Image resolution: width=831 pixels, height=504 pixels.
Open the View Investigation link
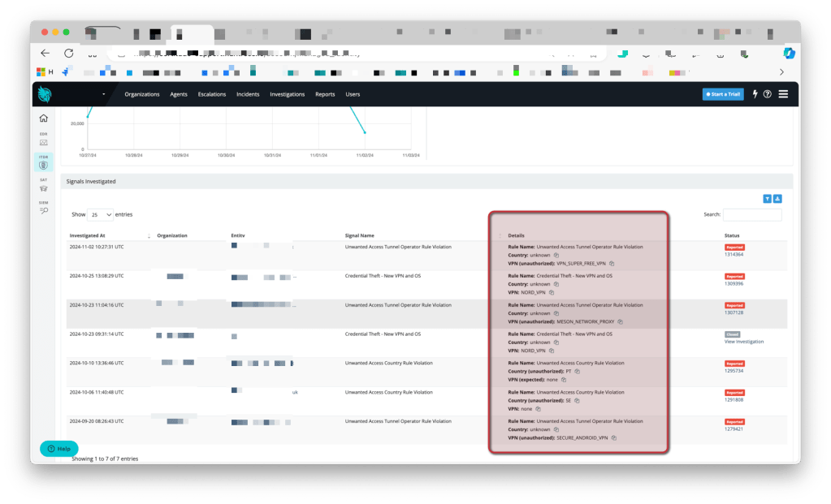point(743,342)
